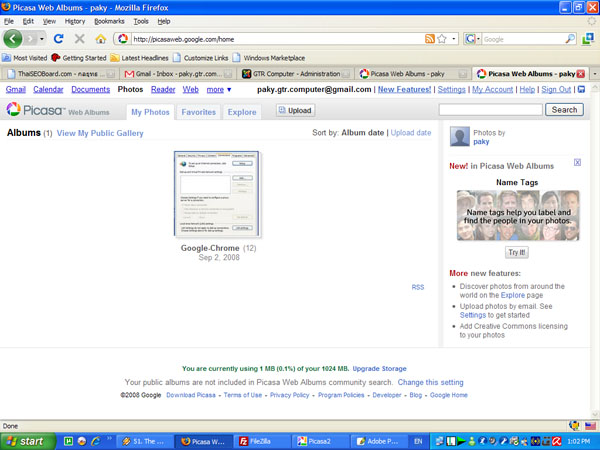The image size is (600, 450).
Task: Open the Adobe P... taskbar item
Action: pyautogui.click(x=378, y=441)
